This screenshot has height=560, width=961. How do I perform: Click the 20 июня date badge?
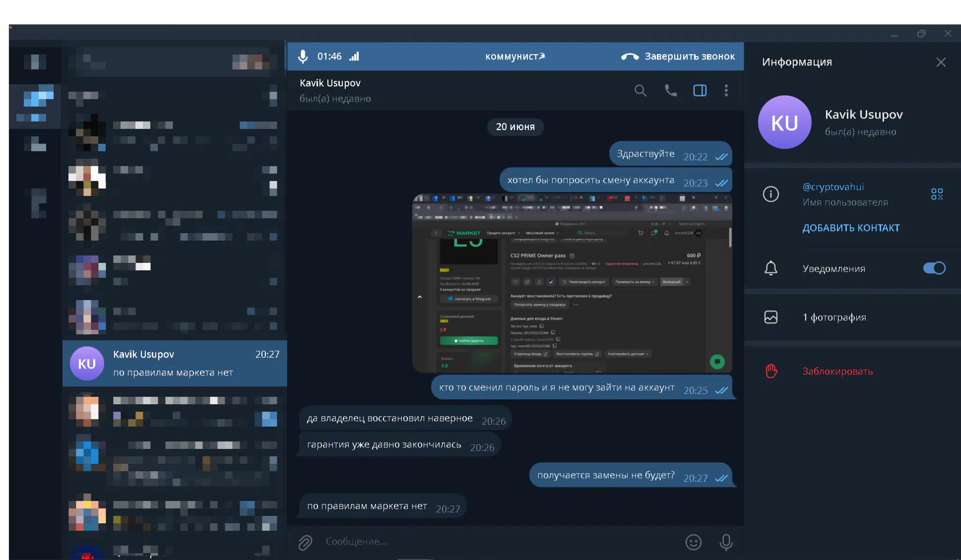(515, 127)
